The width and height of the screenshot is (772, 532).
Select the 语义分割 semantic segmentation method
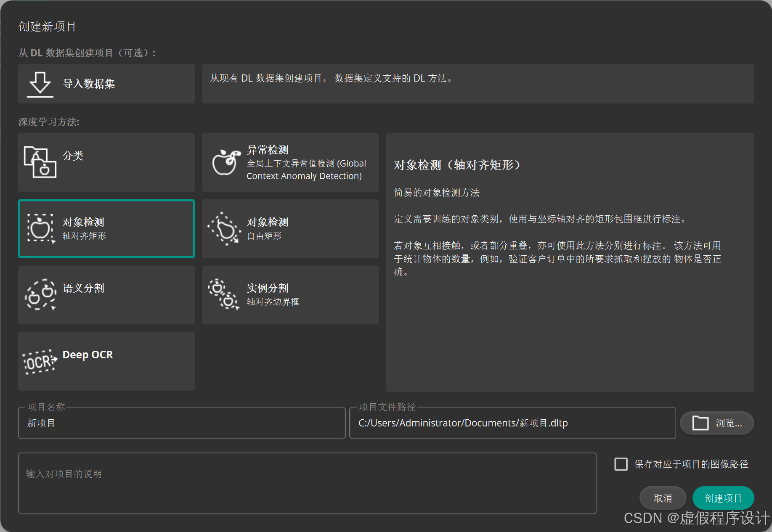coord(106,294)
